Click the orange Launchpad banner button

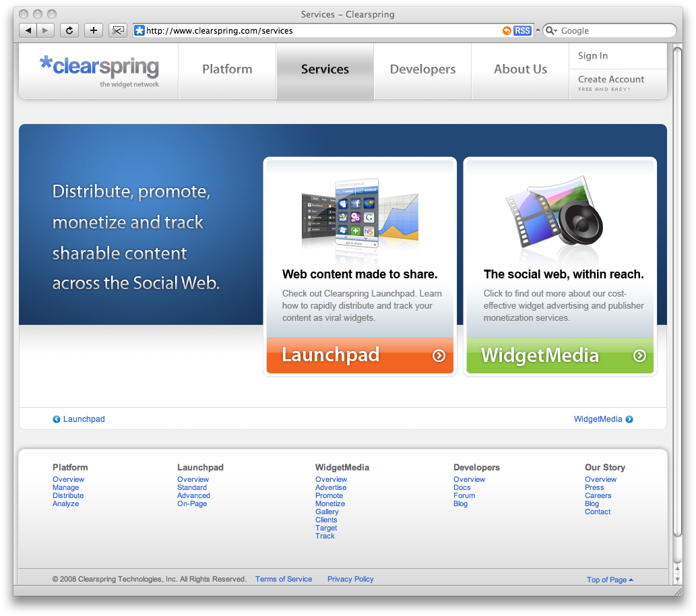[360, 355]
